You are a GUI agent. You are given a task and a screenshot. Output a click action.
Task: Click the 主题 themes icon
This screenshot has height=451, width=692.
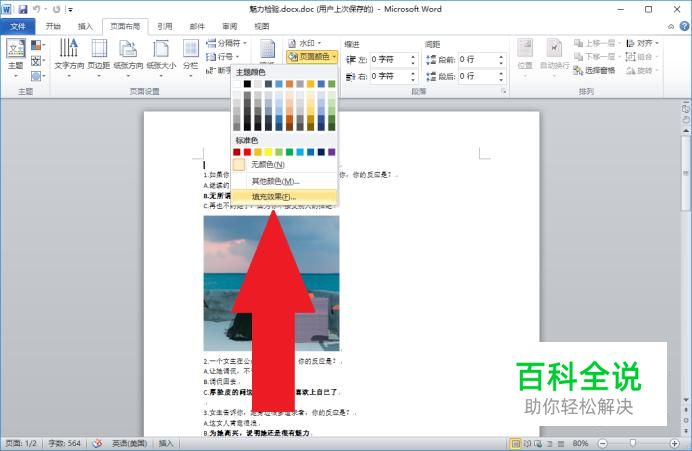16,55
